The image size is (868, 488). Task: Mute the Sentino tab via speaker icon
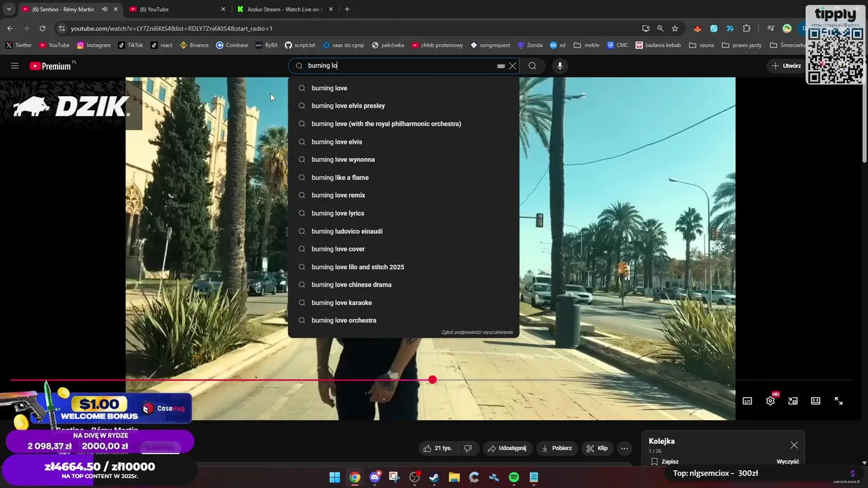pos(104,9)
